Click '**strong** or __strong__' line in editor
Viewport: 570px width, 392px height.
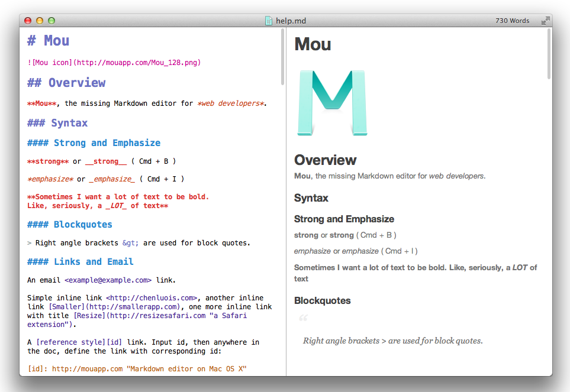point(102,161)
